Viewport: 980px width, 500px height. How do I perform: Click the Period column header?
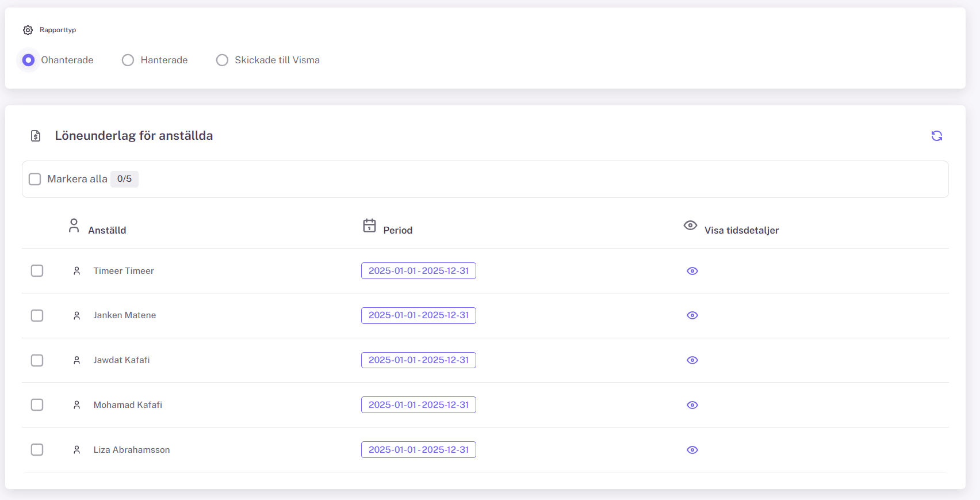point(397,230)
